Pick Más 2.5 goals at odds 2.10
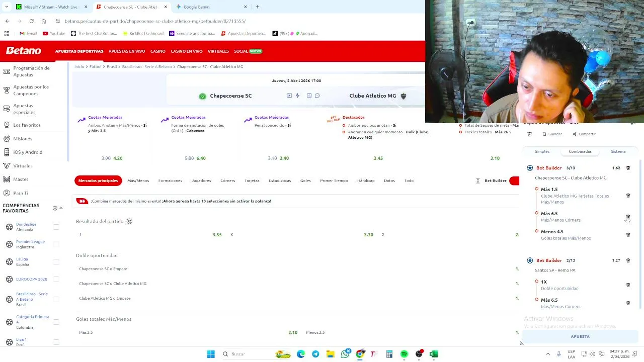The height and width of the screenshot is (362, 644). click(x=293, y=332)
